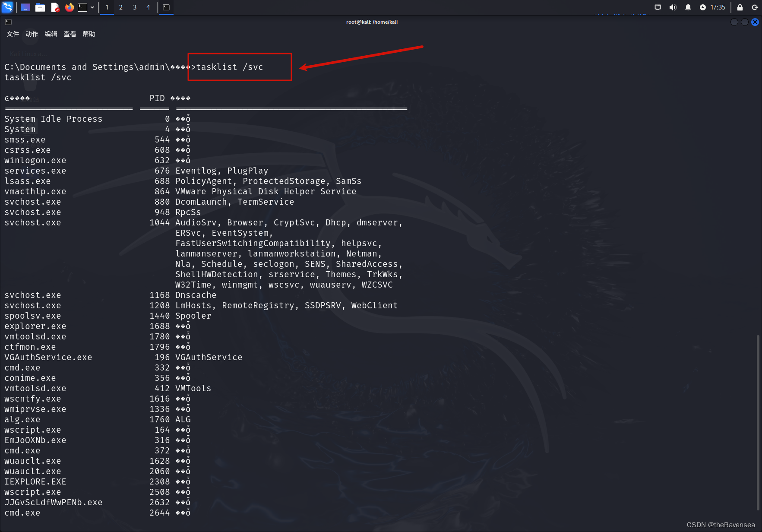Switch to workspace 3
762x532 pixels.
[135, 7]
